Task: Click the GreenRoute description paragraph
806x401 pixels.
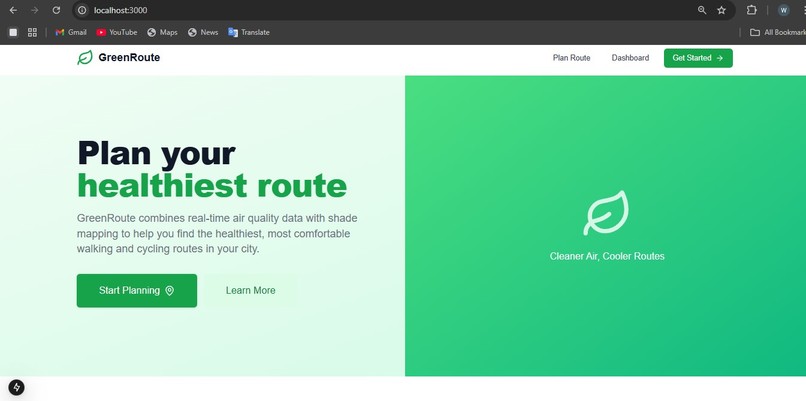Action: pyautogui.click(x=217, y=233)
